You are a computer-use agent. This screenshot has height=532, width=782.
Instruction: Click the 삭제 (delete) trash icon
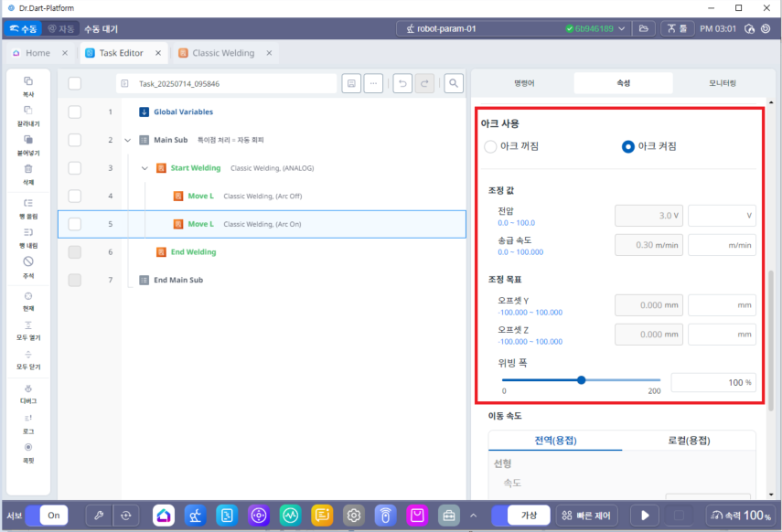[x=27, y=169]
